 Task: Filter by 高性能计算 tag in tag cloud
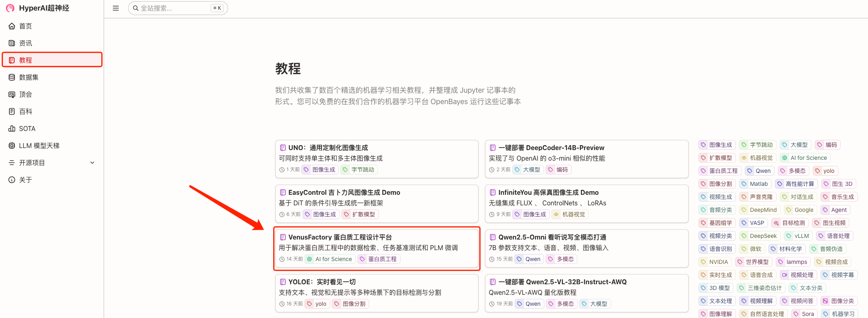796,184
